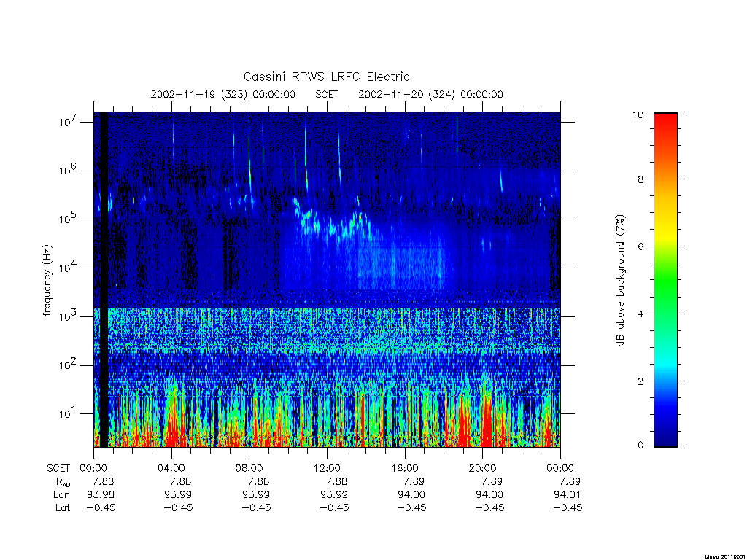Click the start date 2002-11-19 (323) label
The height and width of the screenshot is (560, 747).
point(223,94)
